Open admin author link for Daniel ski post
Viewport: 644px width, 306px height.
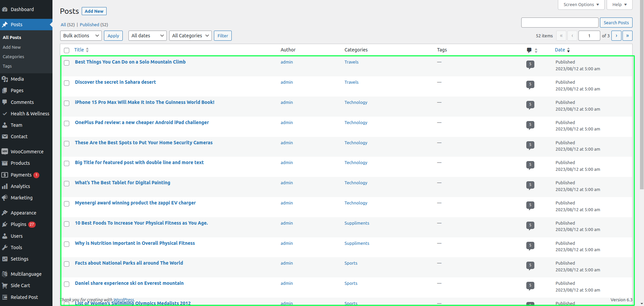[x=287, y=283]
